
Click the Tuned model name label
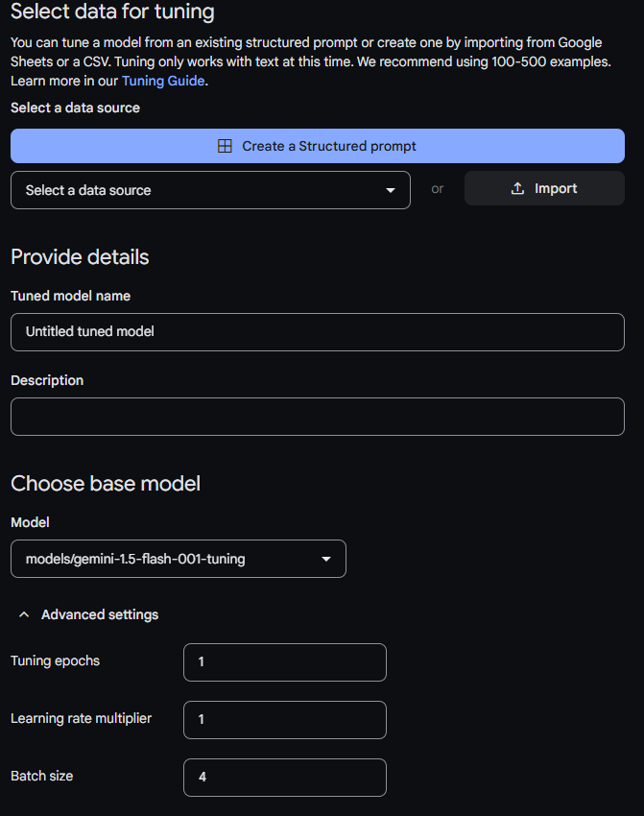pyautogui.click(x=70, y=297)
